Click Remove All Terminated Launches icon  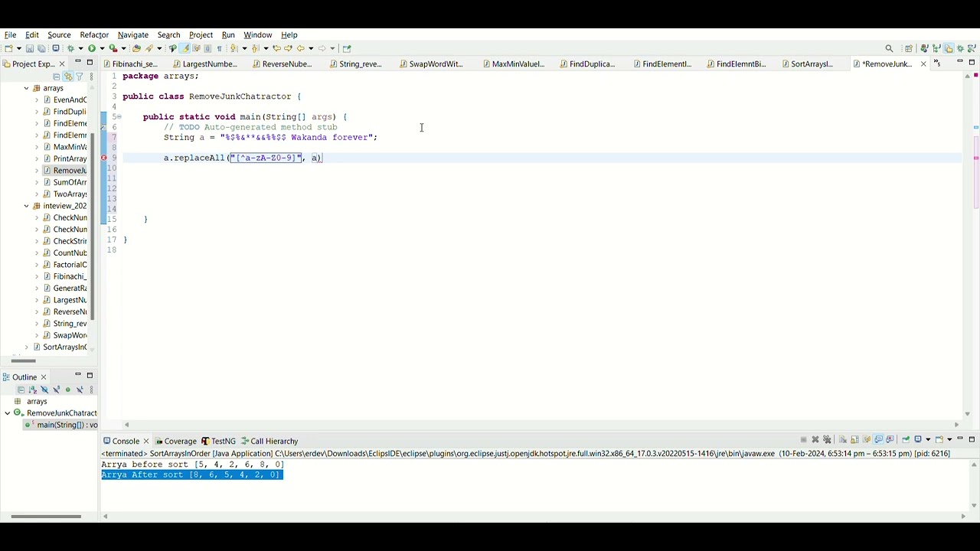827,440
